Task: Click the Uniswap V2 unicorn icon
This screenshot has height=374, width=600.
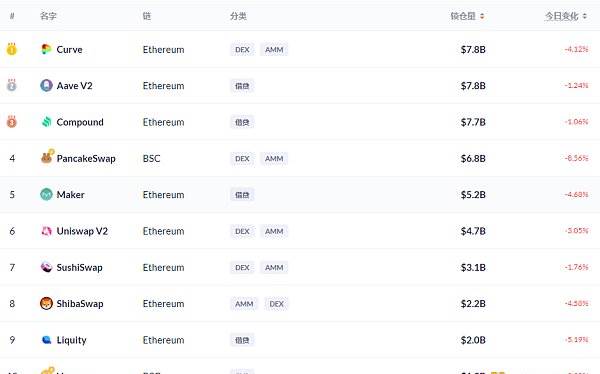Action: pos(46,231)
